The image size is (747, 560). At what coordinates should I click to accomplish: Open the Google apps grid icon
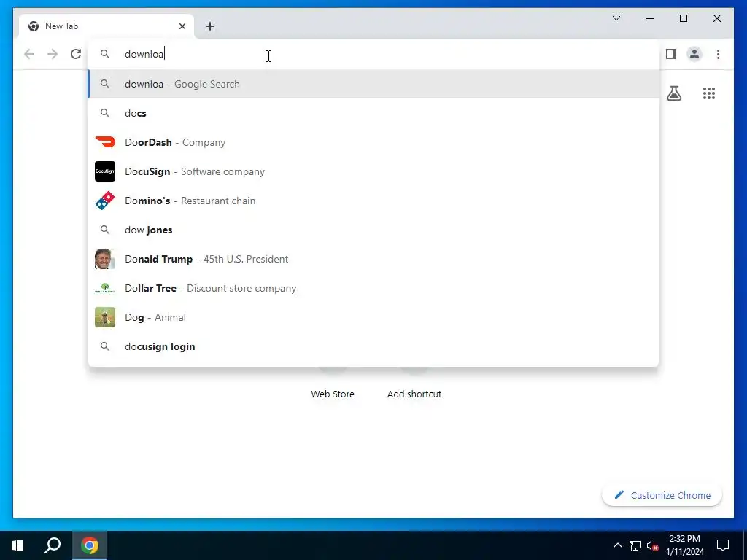(709, 93)
